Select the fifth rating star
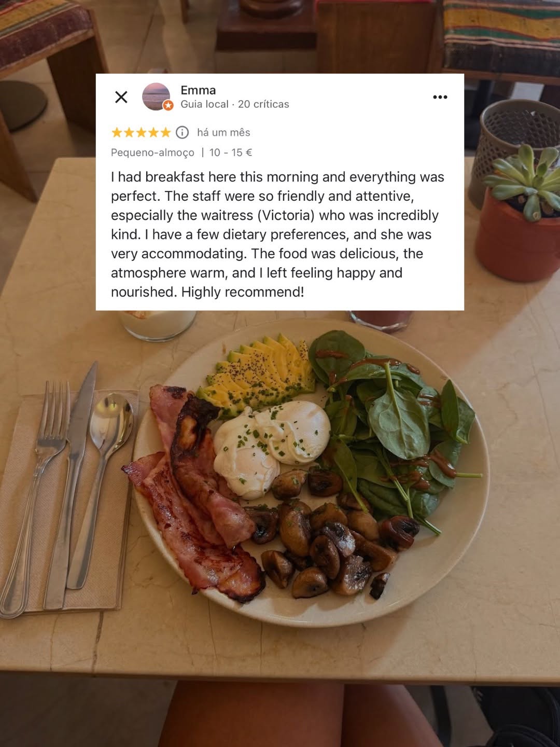Screen dimensions: 560x747 165,132
